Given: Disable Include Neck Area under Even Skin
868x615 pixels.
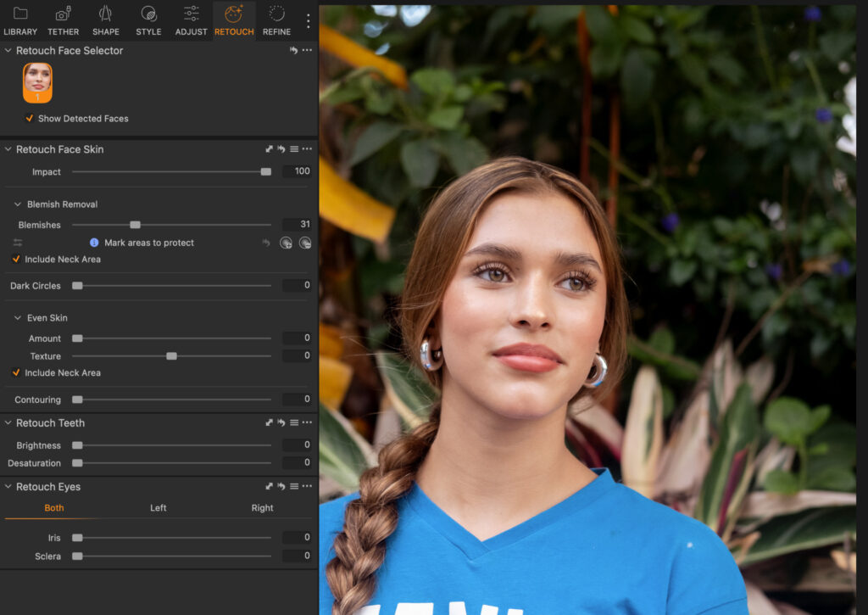Looking at the screenshot, I should (x=15, y=372).
